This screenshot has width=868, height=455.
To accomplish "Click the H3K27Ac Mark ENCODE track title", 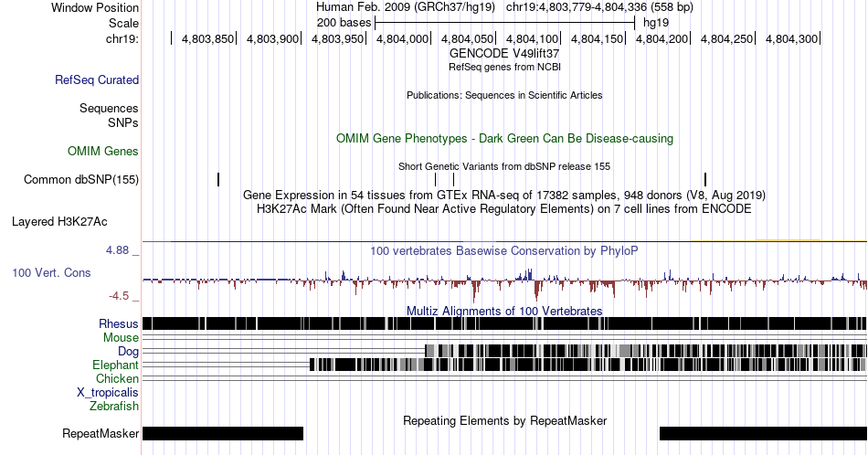I will coord(504,208).
